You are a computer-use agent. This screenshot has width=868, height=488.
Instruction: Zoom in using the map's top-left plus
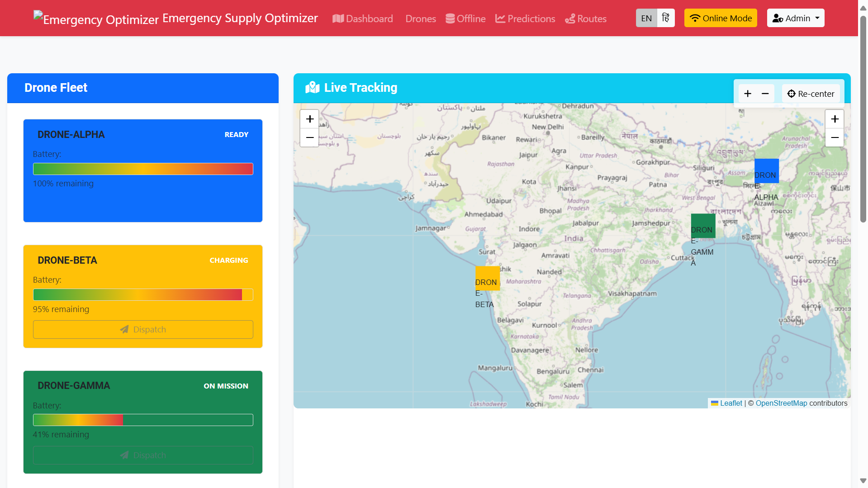pyautogui.click(x=310, y=119)
